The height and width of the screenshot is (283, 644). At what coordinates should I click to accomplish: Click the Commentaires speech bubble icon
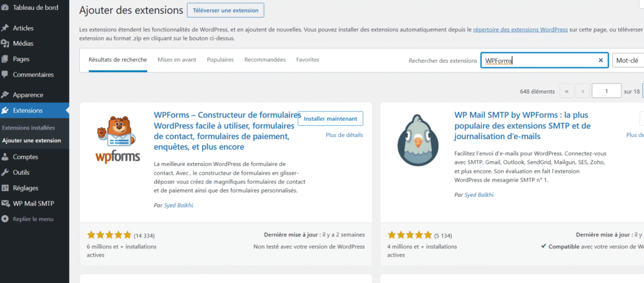[5, 75]
